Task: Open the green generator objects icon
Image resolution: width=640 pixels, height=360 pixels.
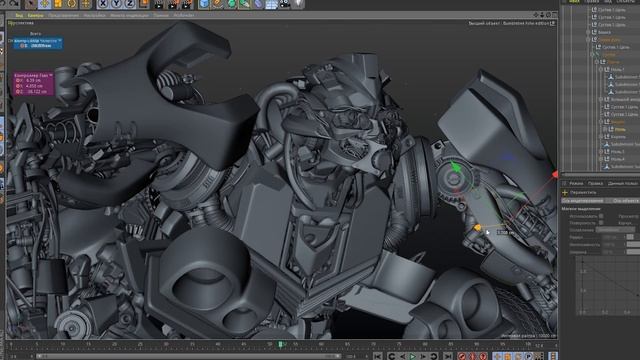Action: (231, 4)
